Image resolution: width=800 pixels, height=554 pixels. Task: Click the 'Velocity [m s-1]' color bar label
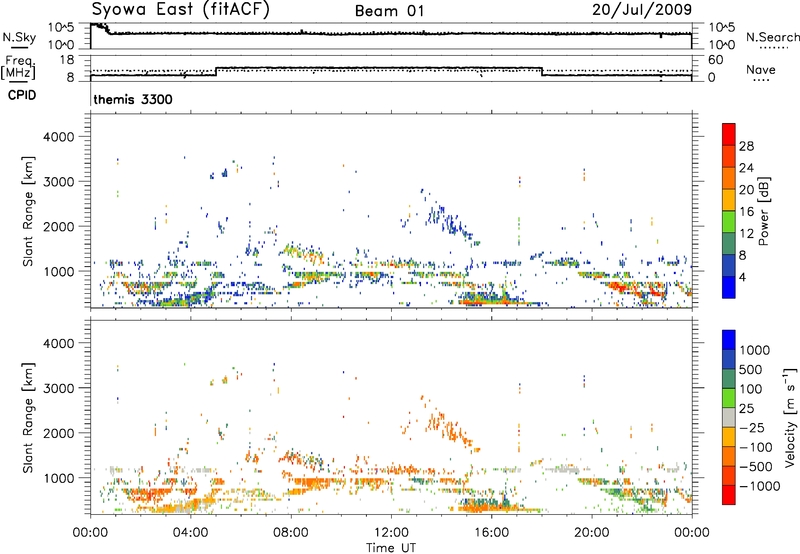(790, 417)
